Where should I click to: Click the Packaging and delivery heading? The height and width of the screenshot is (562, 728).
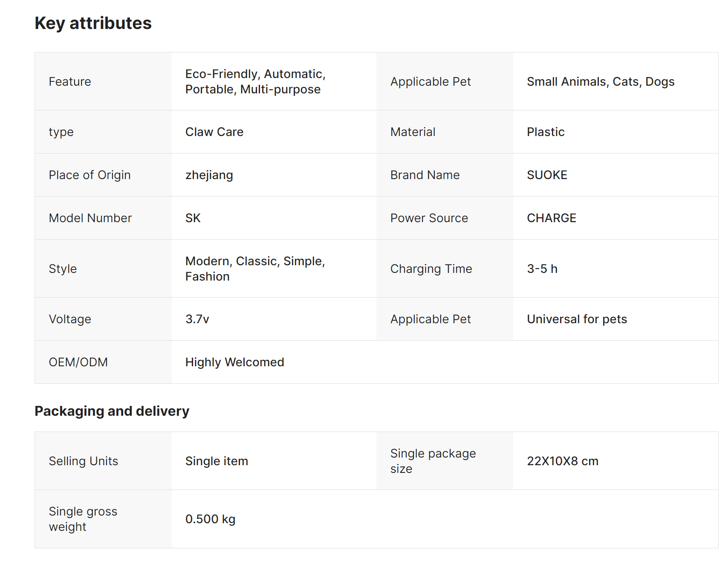pos(112,411)
